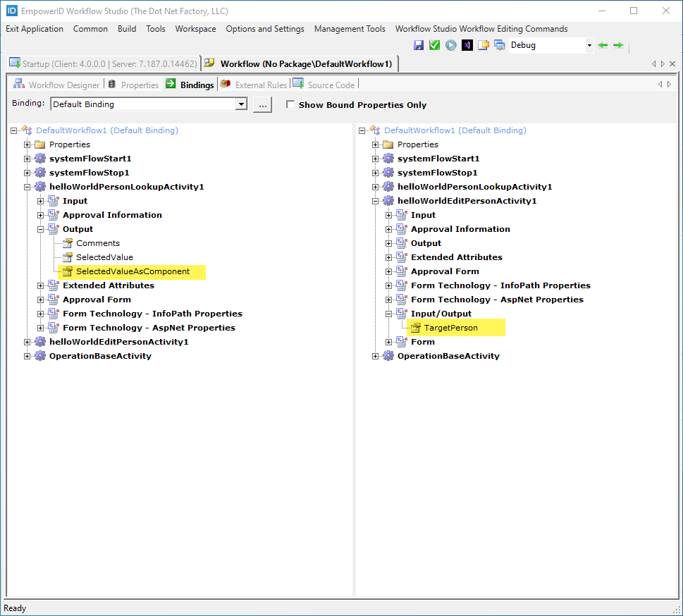
Task: Click the Save icon in the toolbar
Action: pyautogui.click(x=419, y=45)
